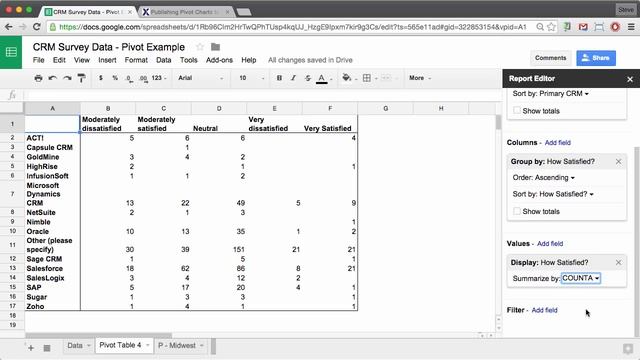The width and height of the screenshot is (640, 360).
Task: Open the 123 number format dropdown
Action: click(159, 78)
